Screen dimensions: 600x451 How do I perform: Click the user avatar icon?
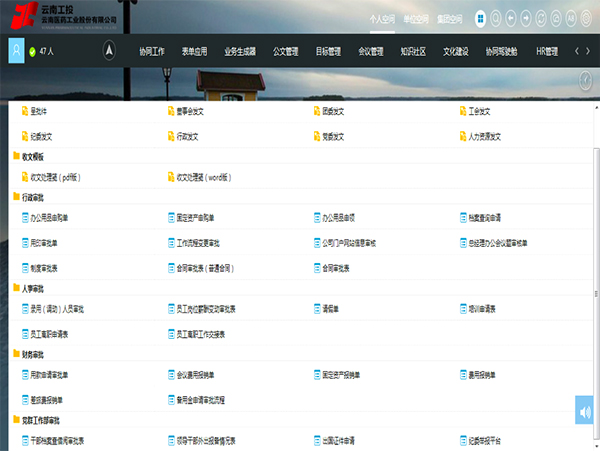16,50
